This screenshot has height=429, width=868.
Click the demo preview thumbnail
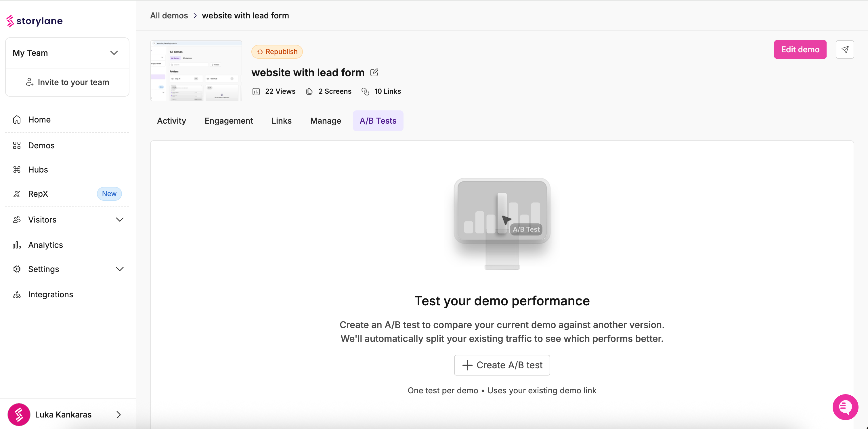[196, 71]
